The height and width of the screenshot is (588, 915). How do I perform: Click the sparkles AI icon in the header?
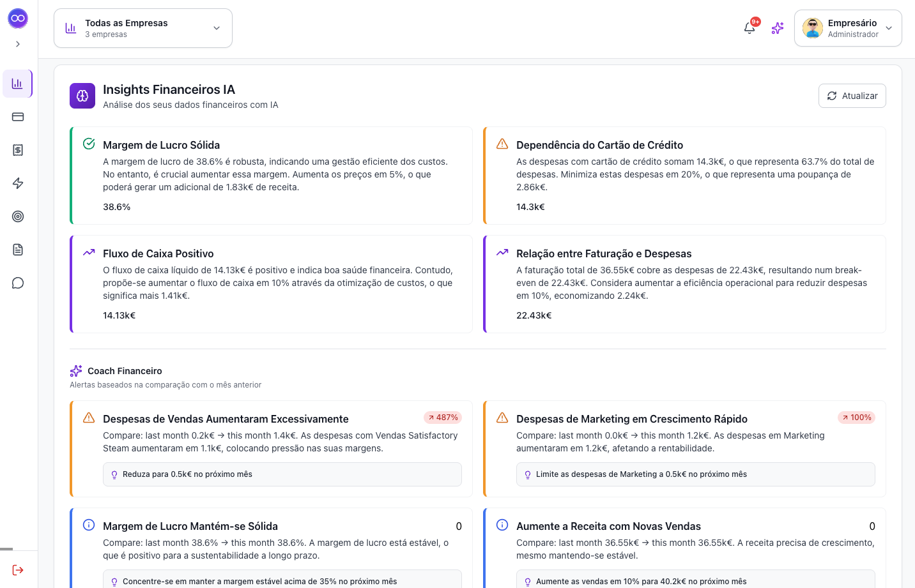[x=778, y=28]
